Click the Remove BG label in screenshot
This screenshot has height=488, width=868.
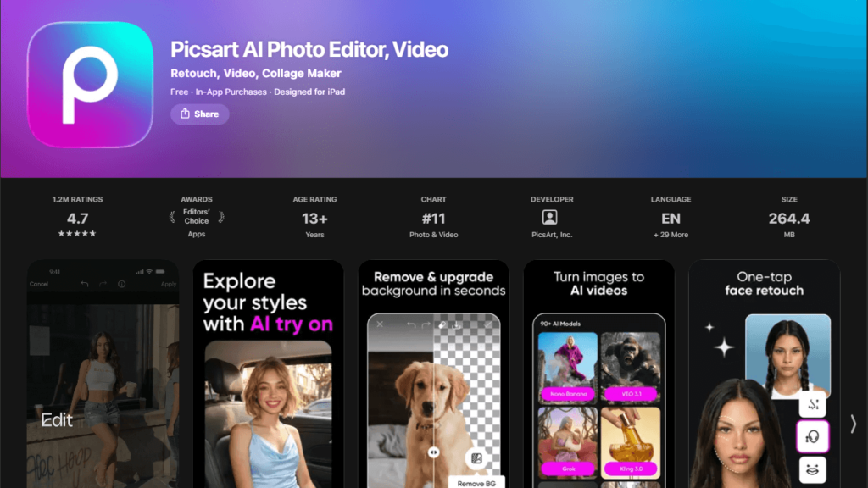[x=476, y=483]
